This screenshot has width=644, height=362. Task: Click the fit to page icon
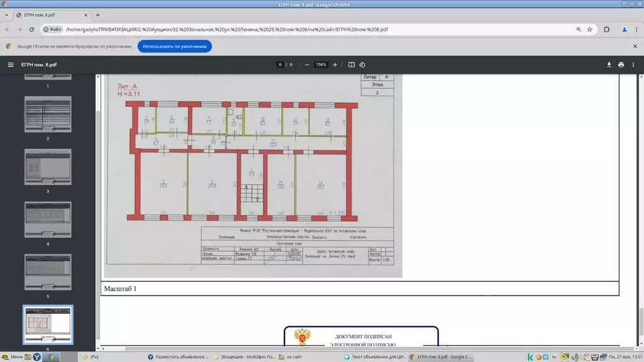pos(352,65)
